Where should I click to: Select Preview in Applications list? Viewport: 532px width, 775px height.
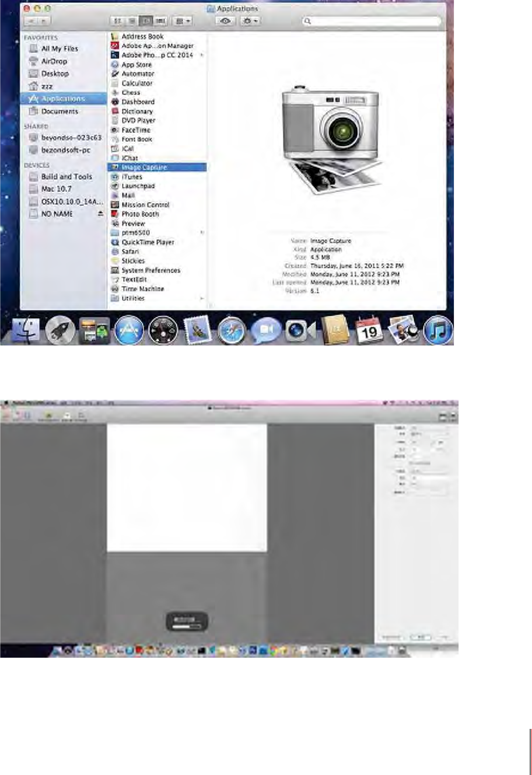point(133,224)
